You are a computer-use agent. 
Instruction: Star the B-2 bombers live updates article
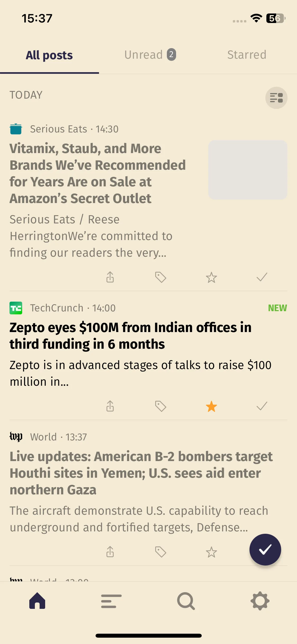pos(211,552)
